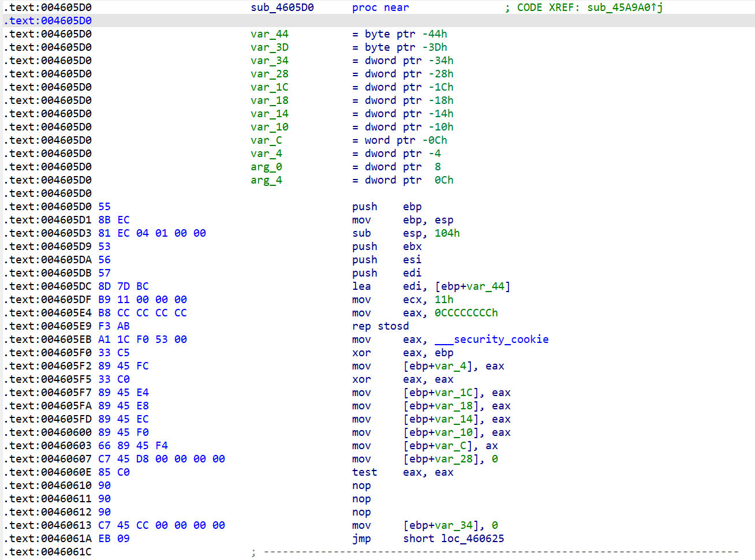Follow the jump target loc_460625
Viewport: 755px width, 560px height.
pyautogui.click(x=473, y=539)
